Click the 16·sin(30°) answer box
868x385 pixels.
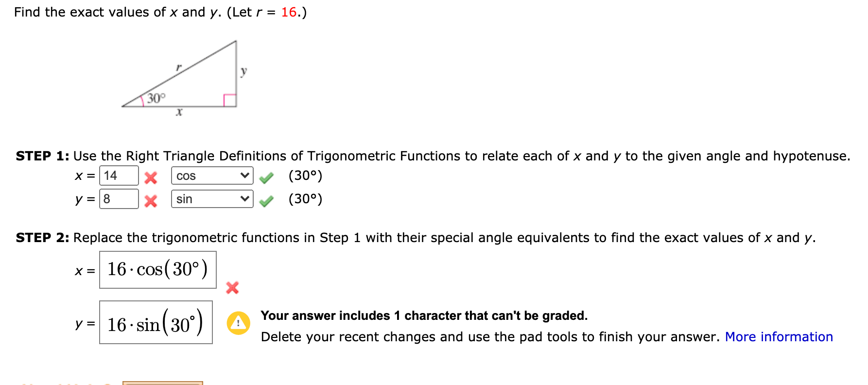coord(156,323)
